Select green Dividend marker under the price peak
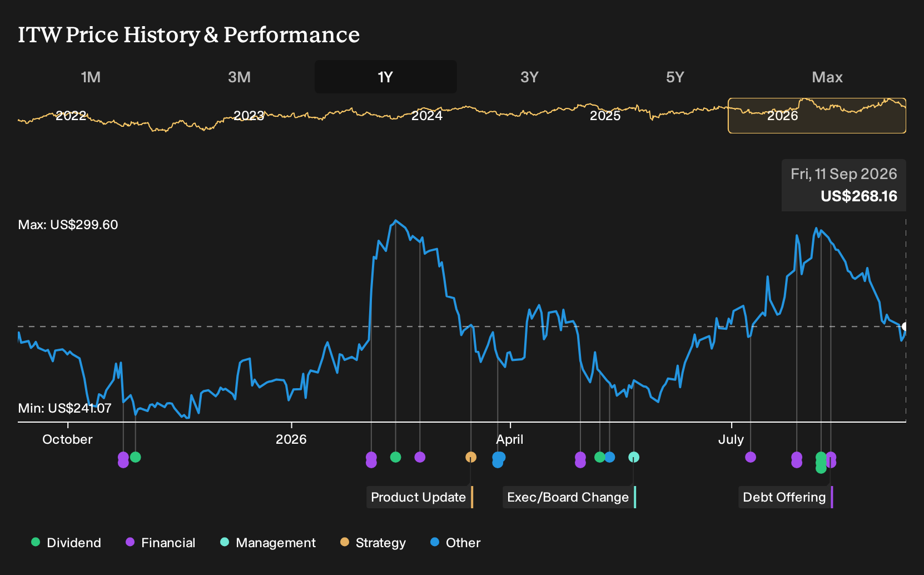924x575 pixels. pyautogui.click(x=395, y=457)
